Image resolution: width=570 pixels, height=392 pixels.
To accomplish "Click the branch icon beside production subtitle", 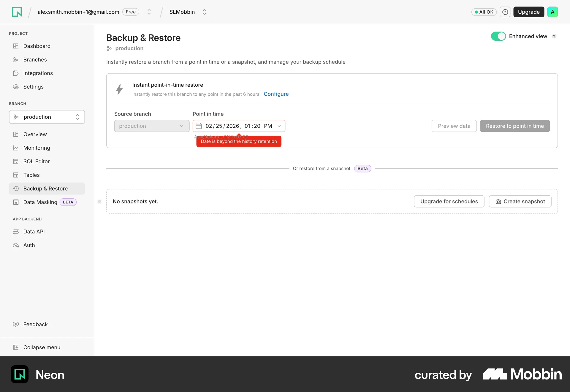I will click(x=109, y=48).
